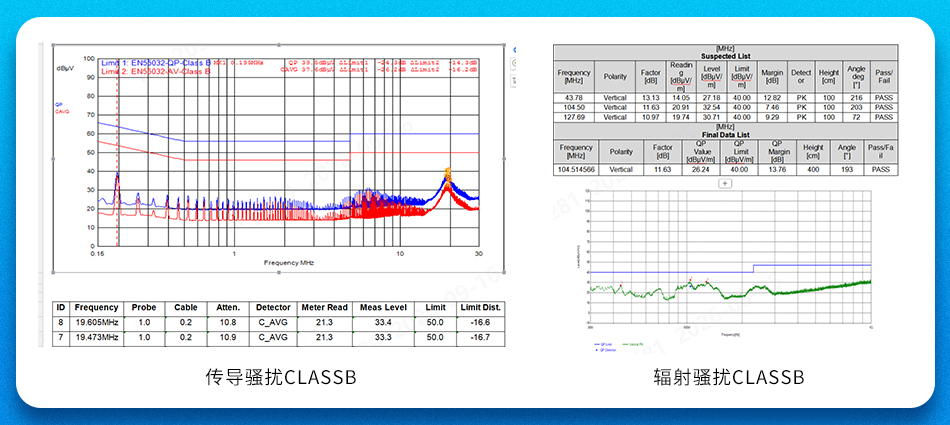Screen dimensions: 950x425
Task: Click the 7.46 margin cell
Action: (x=772, y=107)
